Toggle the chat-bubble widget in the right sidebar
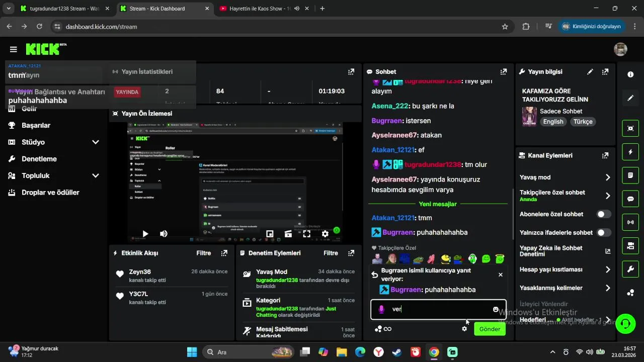The height and width of the screenshot is (362, 644). (630, 199)
